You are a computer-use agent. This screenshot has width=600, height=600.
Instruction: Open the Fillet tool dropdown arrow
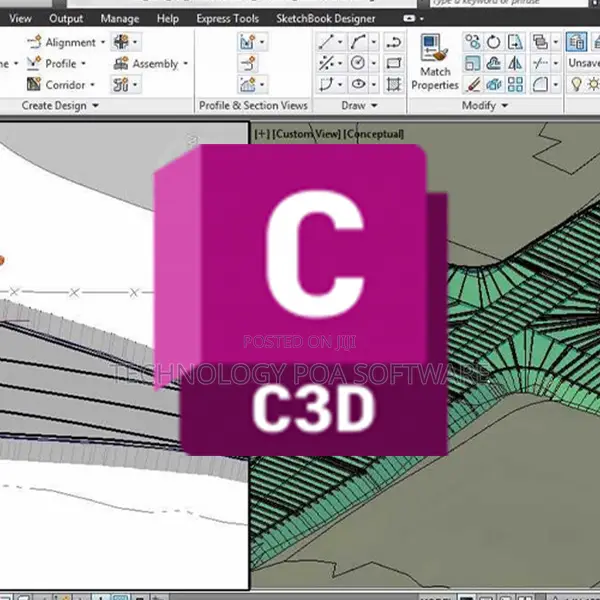[x=556, y=84]
